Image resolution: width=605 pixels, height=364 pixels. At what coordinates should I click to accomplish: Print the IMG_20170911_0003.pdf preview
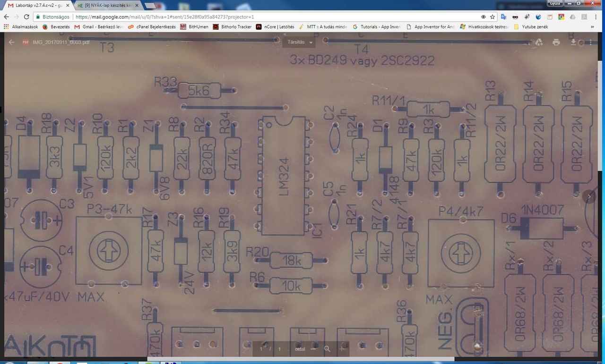pos(556,42)
